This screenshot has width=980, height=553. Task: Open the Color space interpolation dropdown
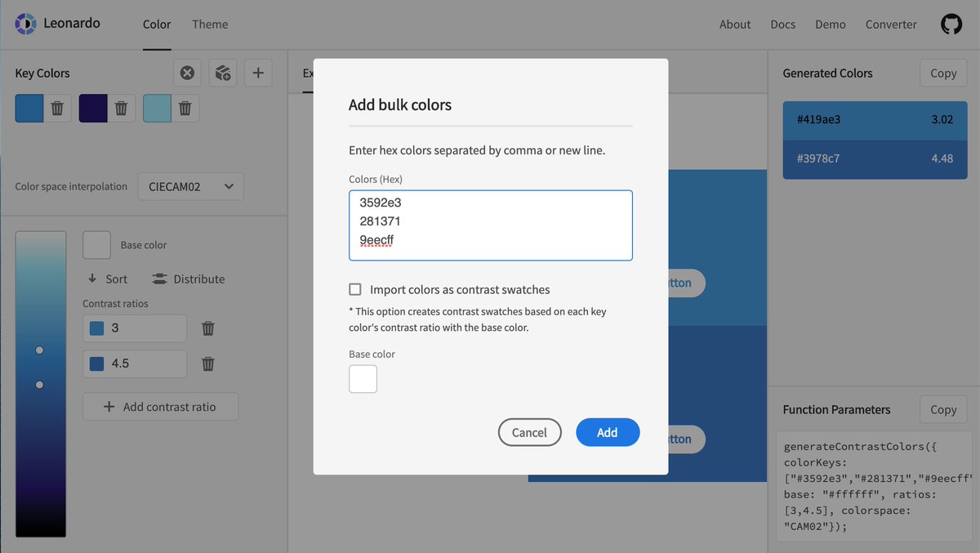point(190,186)
